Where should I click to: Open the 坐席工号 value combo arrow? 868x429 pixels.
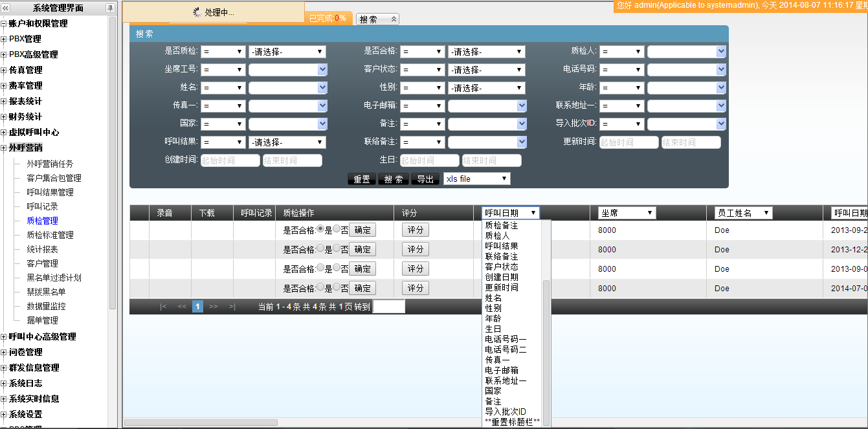322,70
